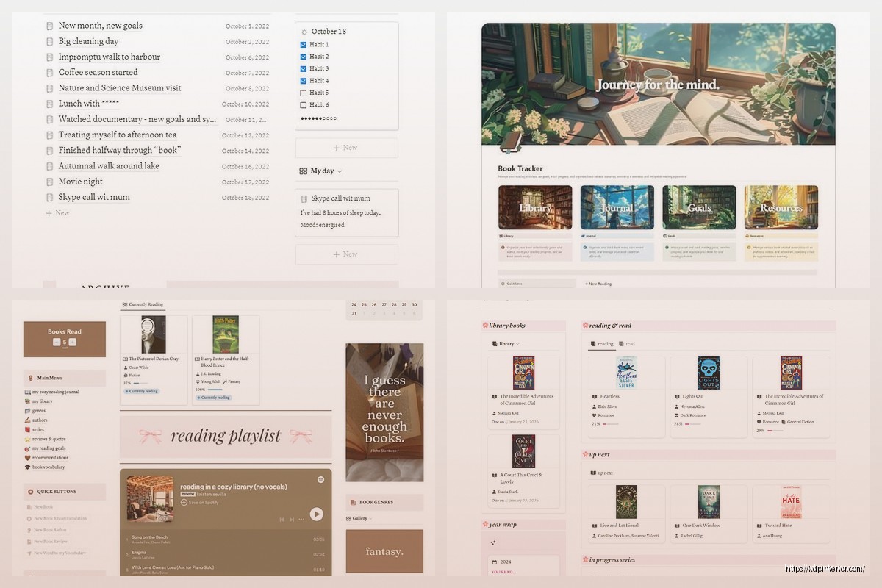
Task: Click Lights Out 28% progress bar
Action: pyautogui.click(x=692, y=424)
